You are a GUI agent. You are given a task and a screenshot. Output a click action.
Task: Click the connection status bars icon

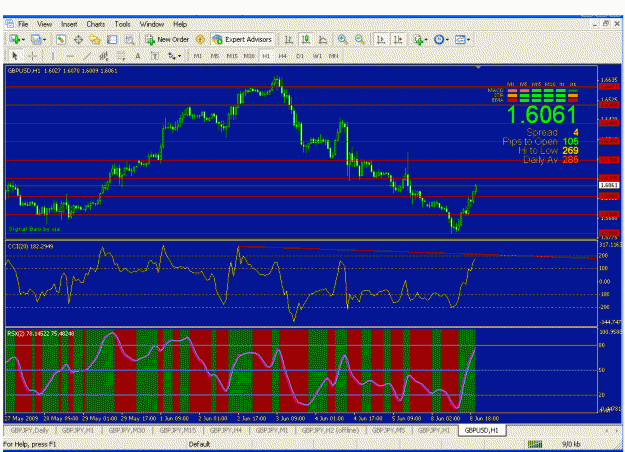(x=535, y=444)
